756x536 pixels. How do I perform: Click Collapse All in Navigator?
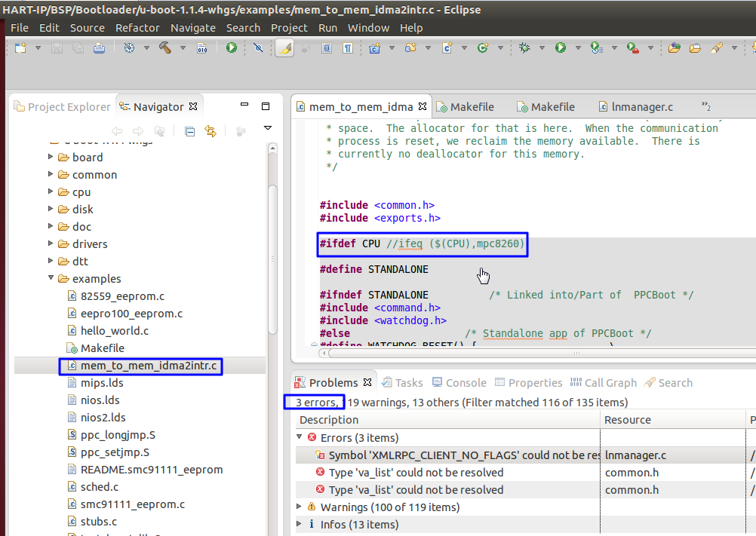tap(190, 131)
